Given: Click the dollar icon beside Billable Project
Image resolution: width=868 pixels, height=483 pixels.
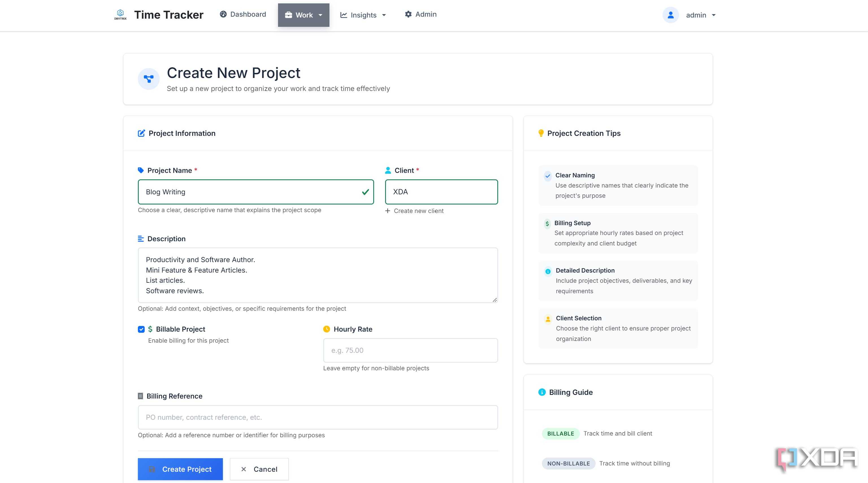Looking at the screenshot, I should [150, 329].
